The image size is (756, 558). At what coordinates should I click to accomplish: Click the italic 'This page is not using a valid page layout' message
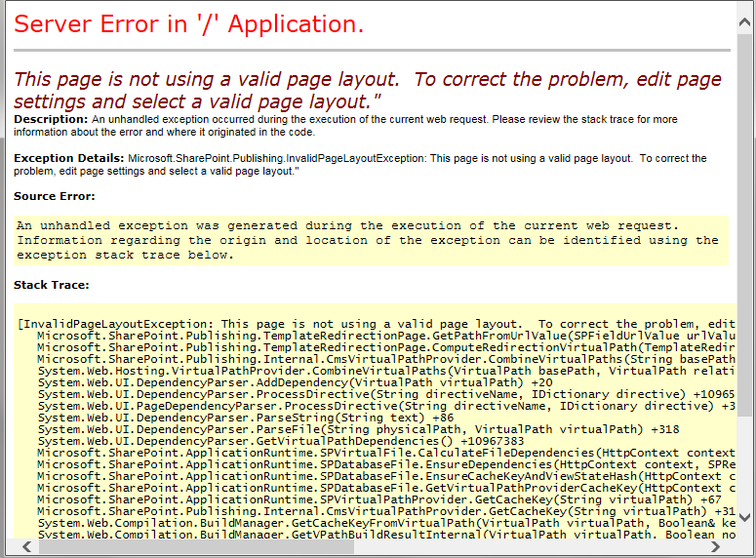(x=368, y=90)
